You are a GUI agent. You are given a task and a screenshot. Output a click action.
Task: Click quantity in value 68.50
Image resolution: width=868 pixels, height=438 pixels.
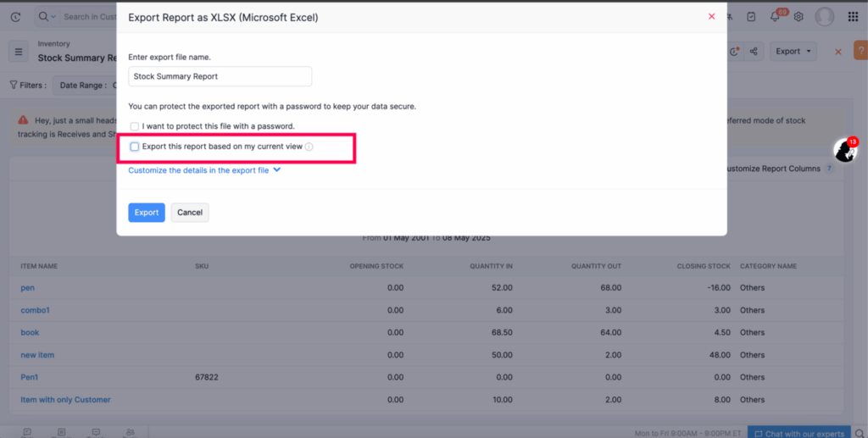(502, 332)
